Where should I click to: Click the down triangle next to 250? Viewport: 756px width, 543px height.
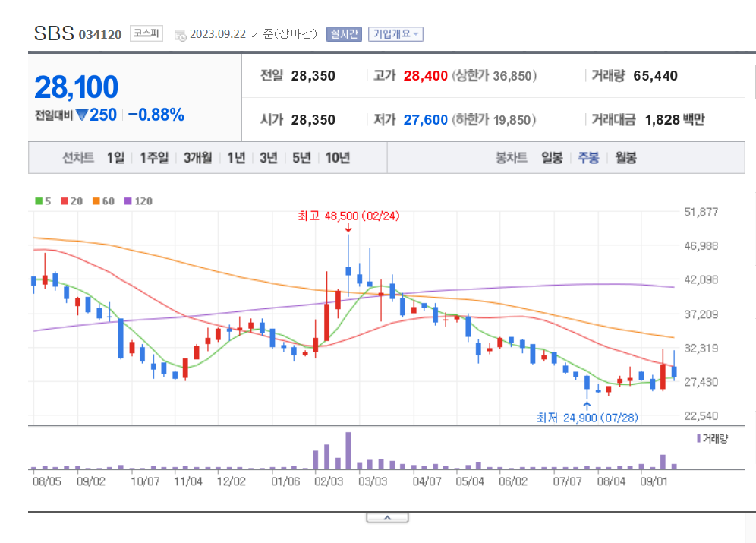[82, 115]
